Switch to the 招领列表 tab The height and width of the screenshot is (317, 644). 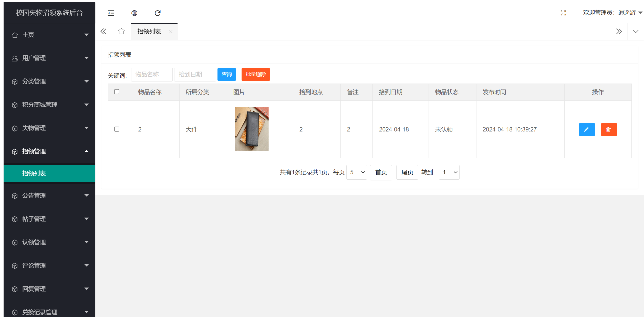point(149,31)
